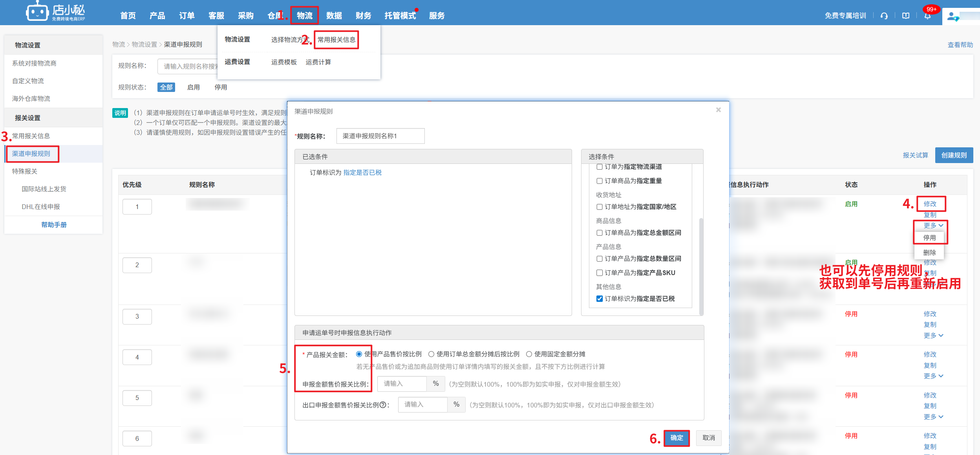Screen dimensions: 980x455
Task: Uncheck 订单标识为指定是否已税 checkbox
Action: pos(600,299)
